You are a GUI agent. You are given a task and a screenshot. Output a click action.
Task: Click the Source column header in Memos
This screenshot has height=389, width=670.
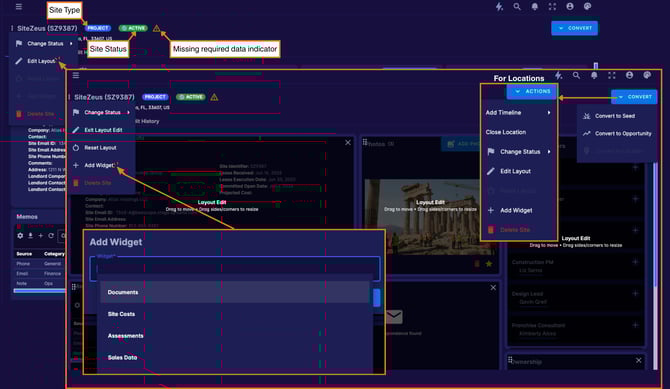(x=24, y=254)
